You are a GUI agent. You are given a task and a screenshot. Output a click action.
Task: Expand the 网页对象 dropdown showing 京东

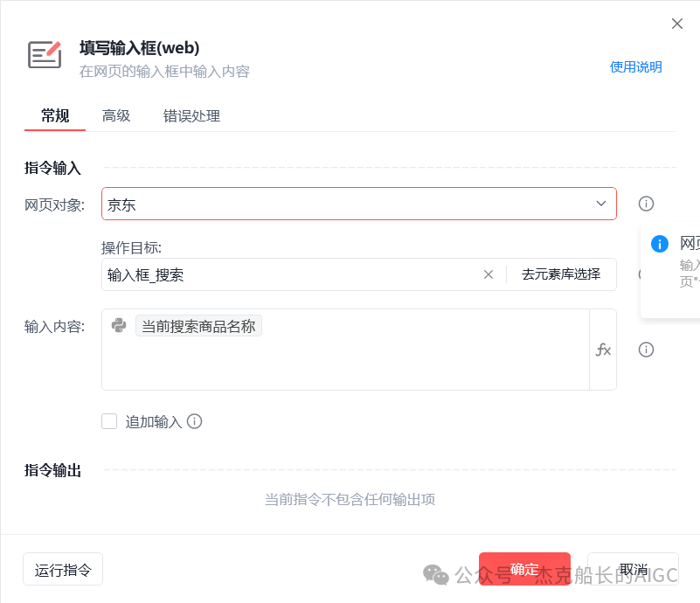(359, 204)
